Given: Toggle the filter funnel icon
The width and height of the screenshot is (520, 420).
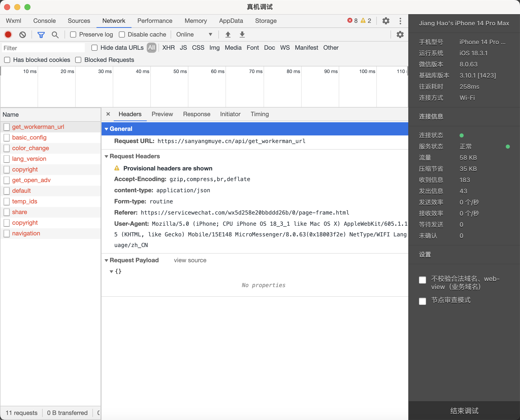Looking at the screenshot, I should (41, 34).
